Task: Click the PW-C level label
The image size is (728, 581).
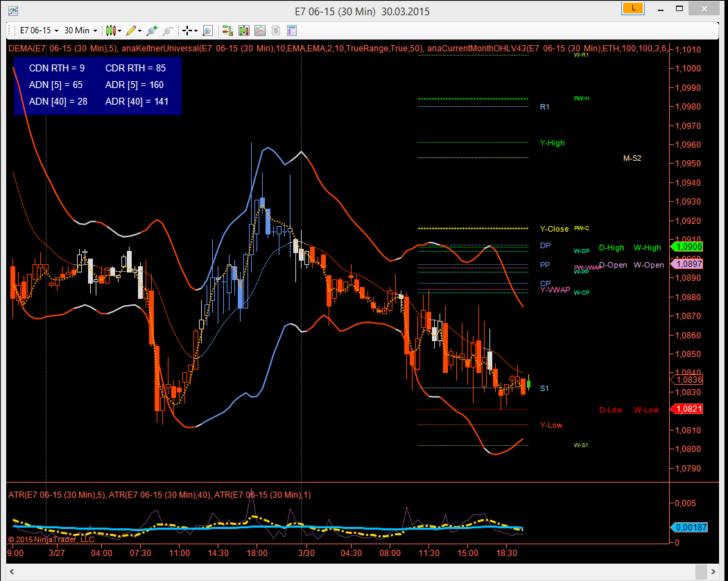Action: (x=582, y=228)
